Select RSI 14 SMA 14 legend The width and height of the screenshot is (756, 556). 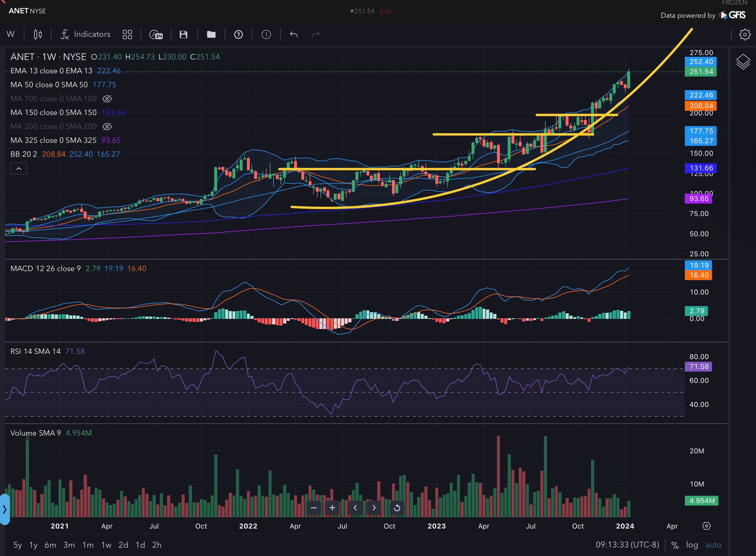pos(47,351)
